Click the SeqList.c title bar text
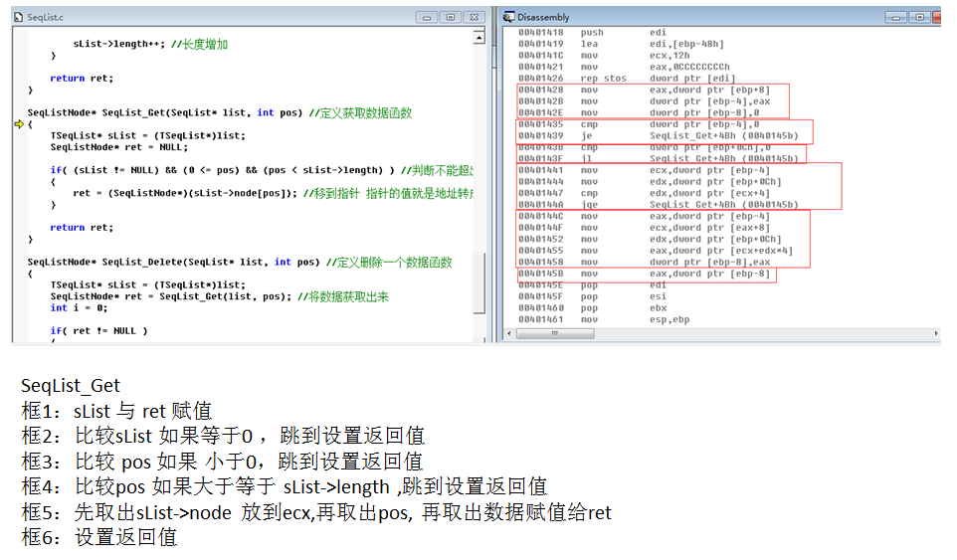This screenshot has height=560, width=957. click(45, 17)
